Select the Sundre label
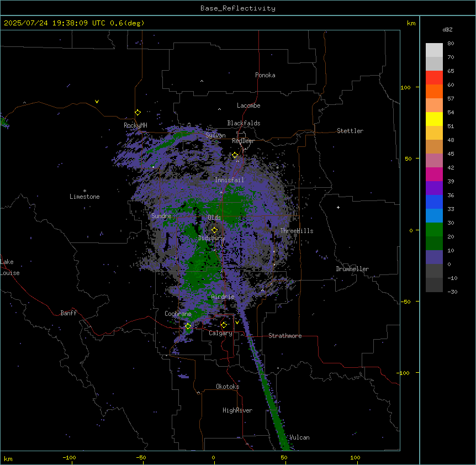 point(161,216)
